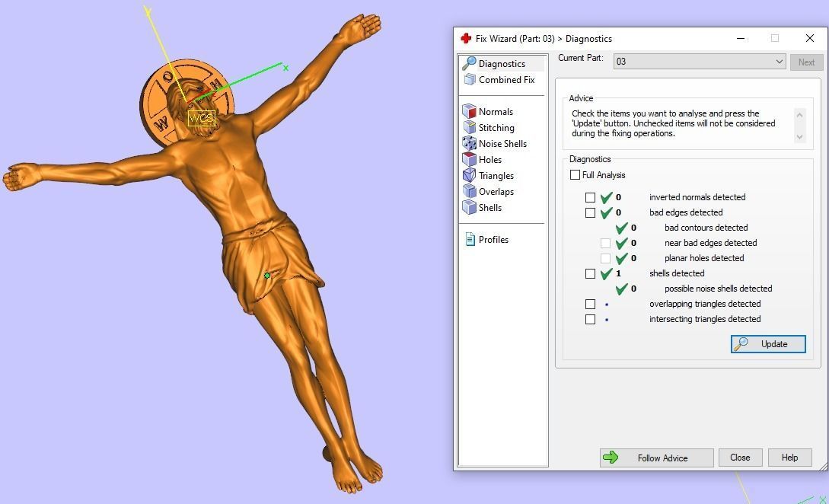Click the WCS label in the viewport

(x=202, y=118)
